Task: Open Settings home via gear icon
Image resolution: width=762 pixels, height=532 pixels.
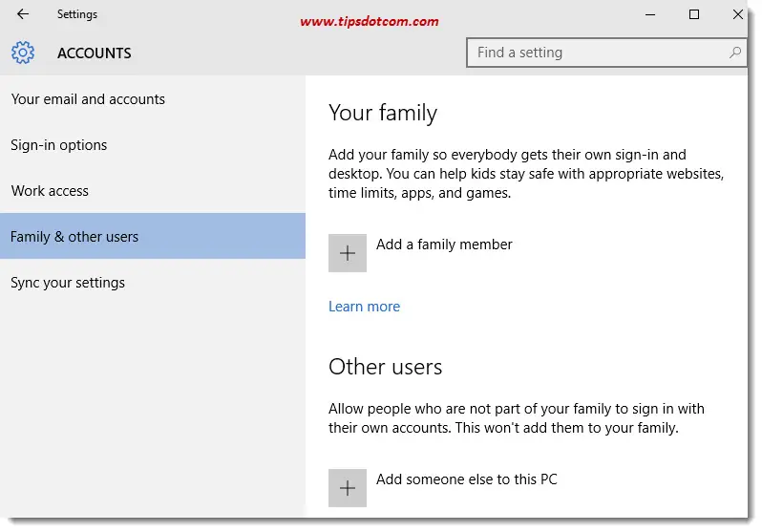Action: point(23,53)
